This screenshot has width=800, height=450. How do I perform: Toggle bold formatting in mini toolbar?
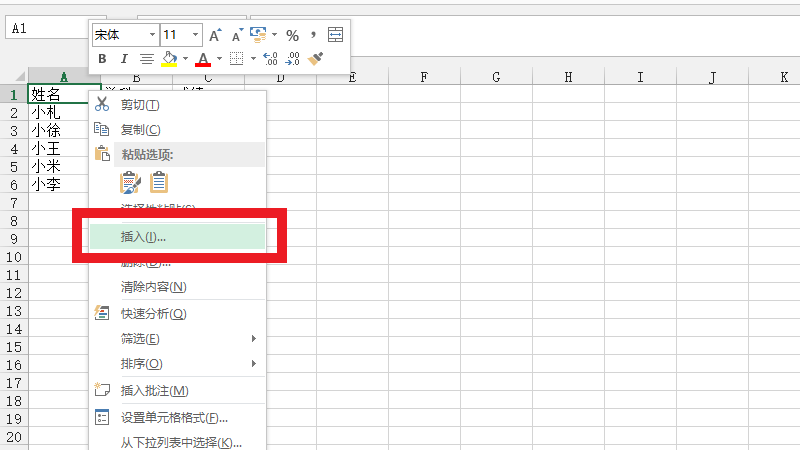pos(102,59)
